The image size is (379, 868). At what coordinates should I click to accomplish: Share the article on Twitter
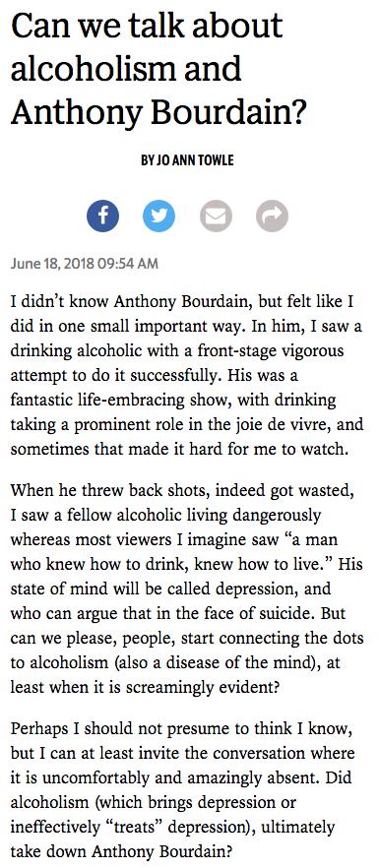[159, 216]
